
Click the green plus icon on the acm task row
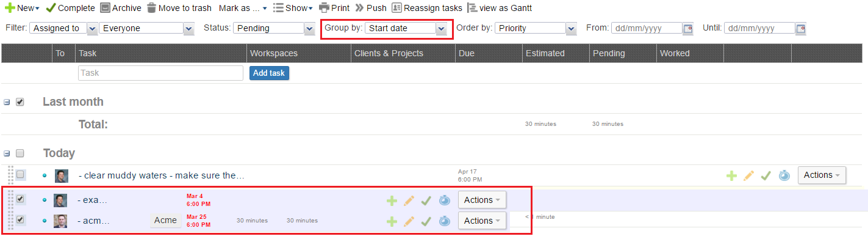(392, 221)
